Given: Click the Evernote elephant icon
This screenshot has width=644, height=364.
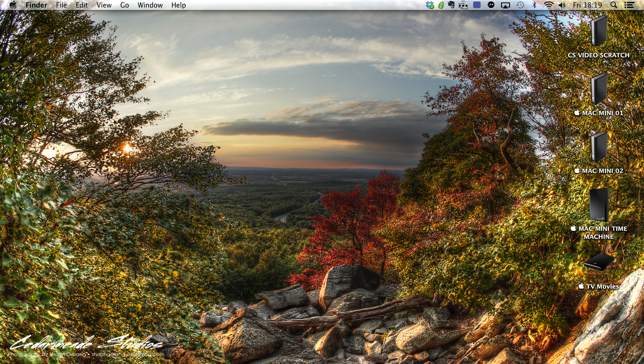Looking at the screenshot, I should click(x=451, y=5).
